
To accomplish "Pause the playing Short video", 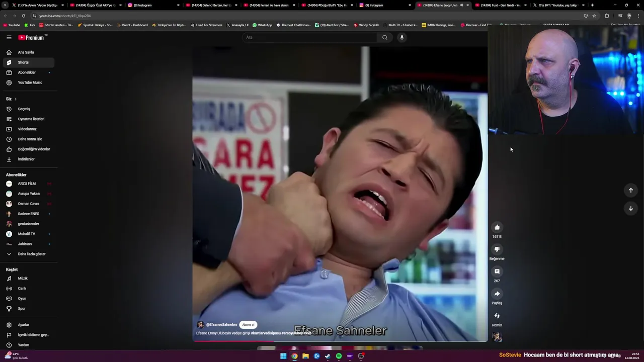I will (340, 194).
